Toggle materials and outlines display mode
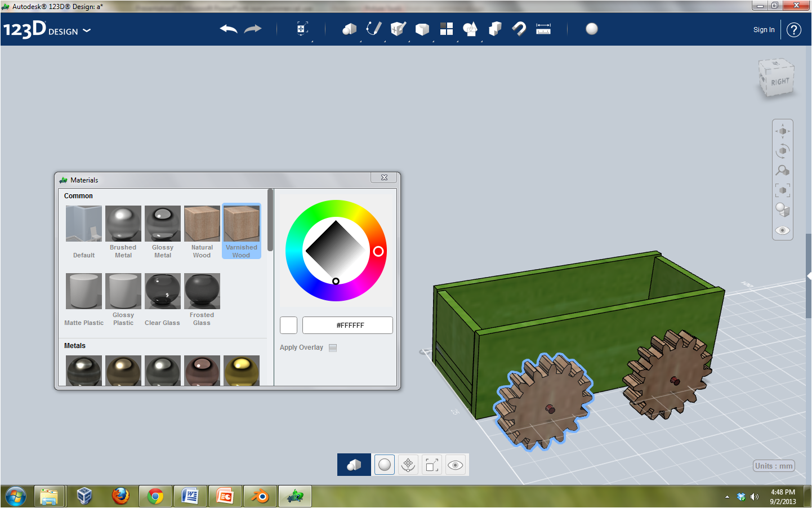Viewport: 812px width, 508px height. [x=783, y=210]
